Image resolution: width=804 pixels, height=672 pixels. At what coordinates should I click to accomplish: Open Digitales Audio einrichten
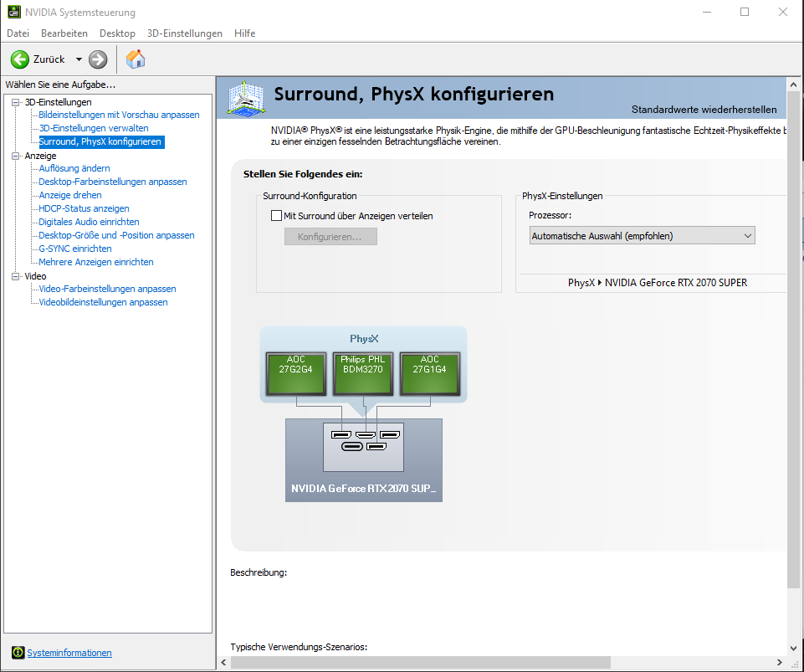click(90, 222)
